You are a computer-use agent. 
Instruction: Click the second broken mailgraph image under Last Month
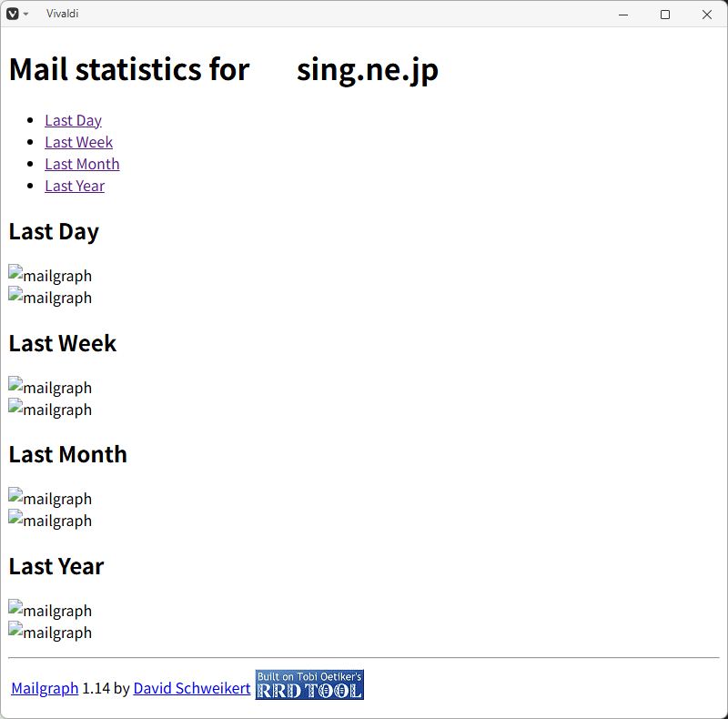pos(50,520)
